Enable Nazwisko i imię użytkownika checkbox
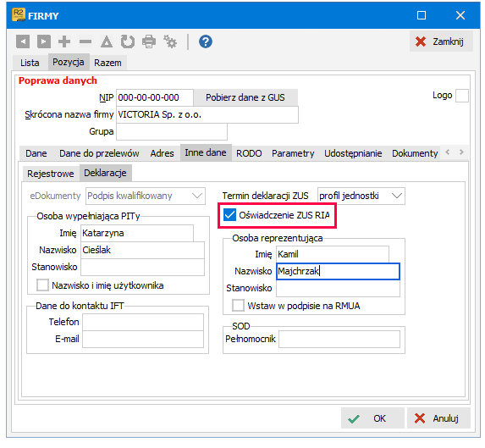The width and height of the screenshot is (485, 448). pyautogui.click(x=42, y=285)
